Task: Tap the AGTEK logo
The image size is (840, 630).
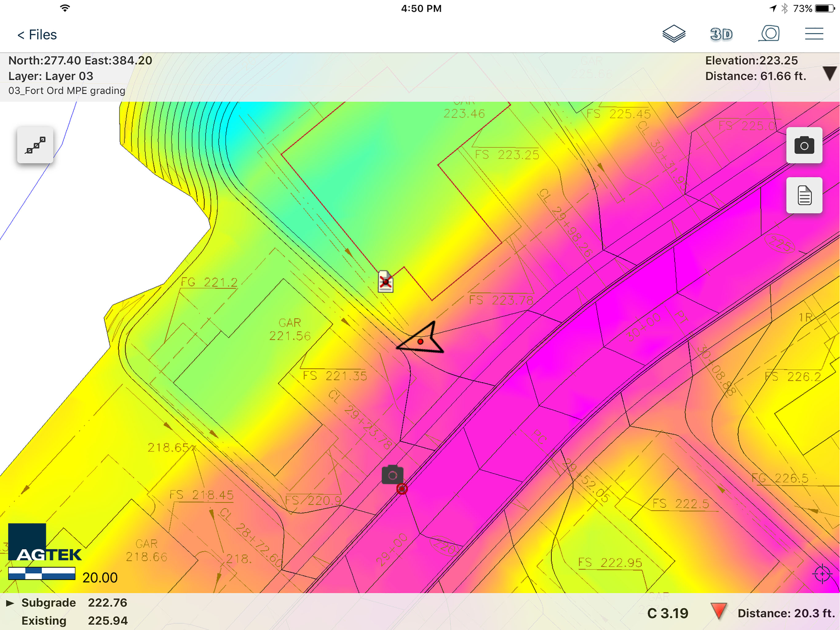Action: coord(45,542)
